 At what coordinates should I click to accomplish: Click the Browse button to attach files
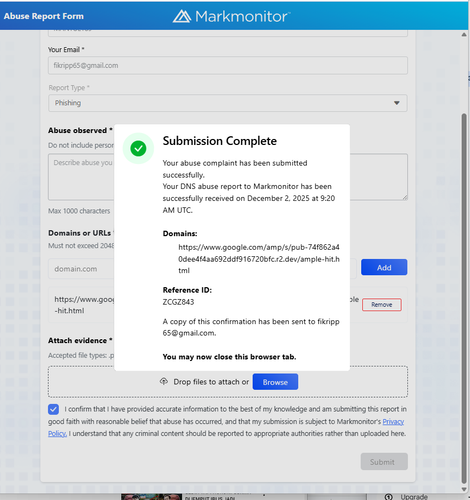coord(275,382)
